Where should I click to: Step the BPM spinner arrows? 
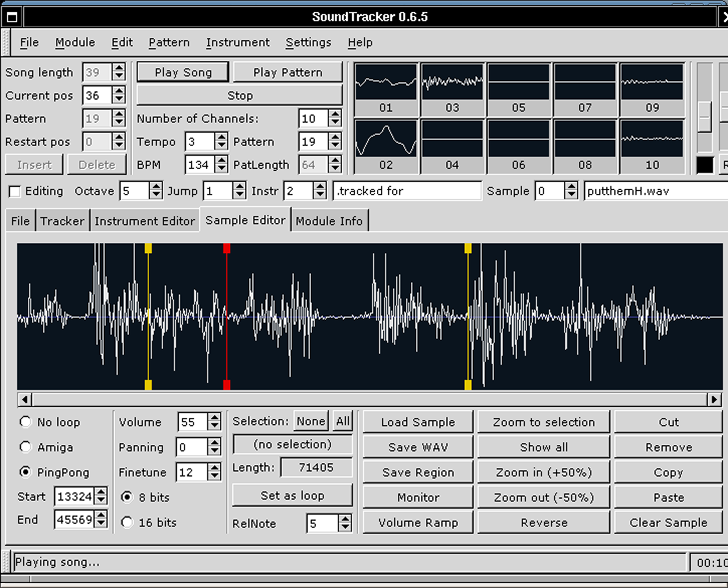click(x=221, y=165)
